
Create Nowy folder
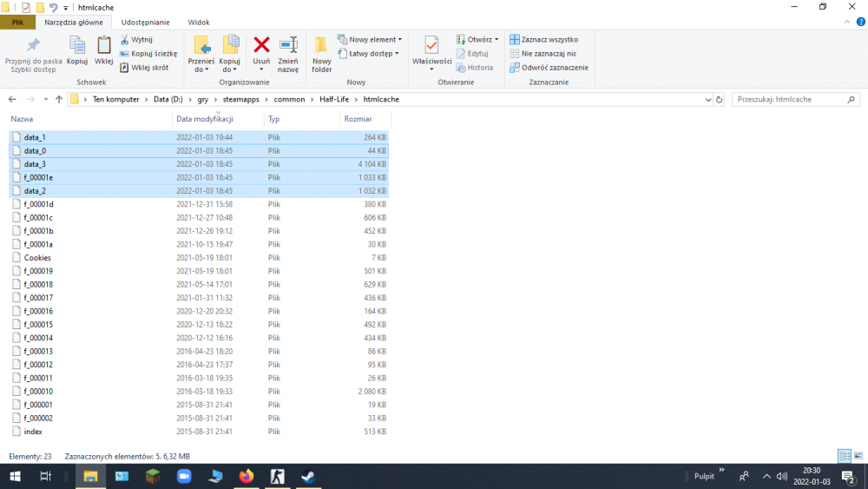322,54
